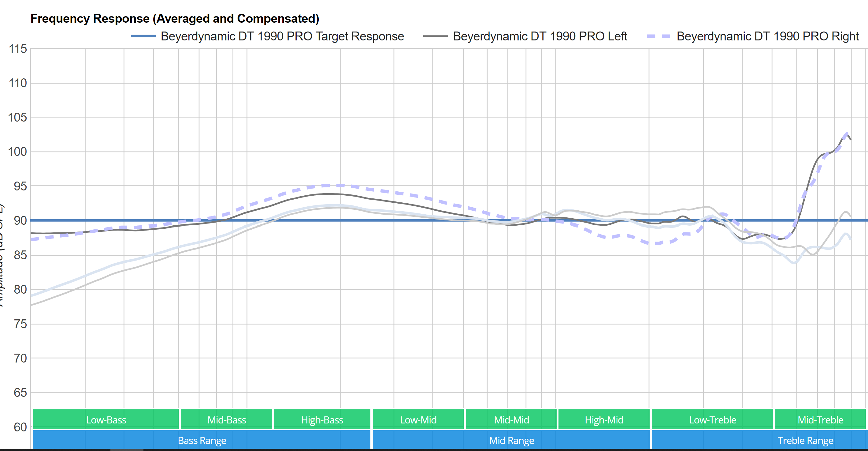868x451 pixels.
Task: Click the Treble Range bar
Action: click(760, 440)
